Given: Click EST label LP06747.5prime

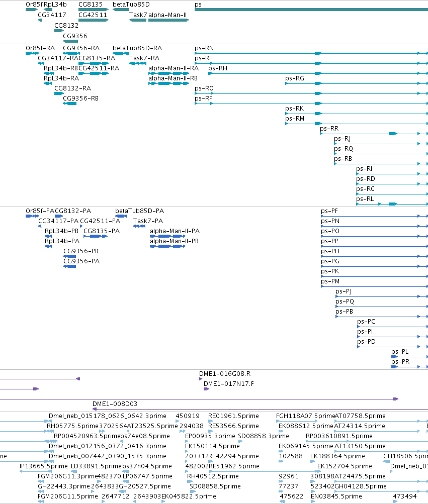Looking at the screenshot, I should (147, 476).
